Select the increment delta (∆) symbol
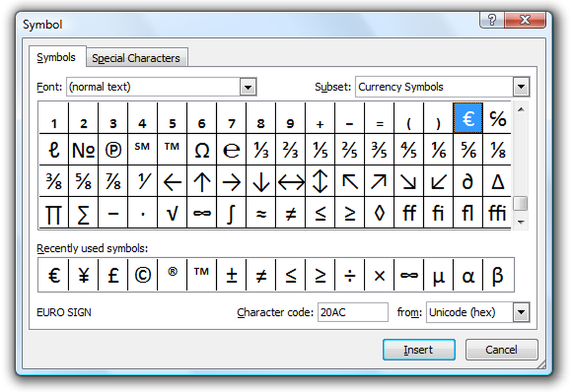The height and width of the screenshot is (392, 572). pyautogui.click(x=497, y=181)
